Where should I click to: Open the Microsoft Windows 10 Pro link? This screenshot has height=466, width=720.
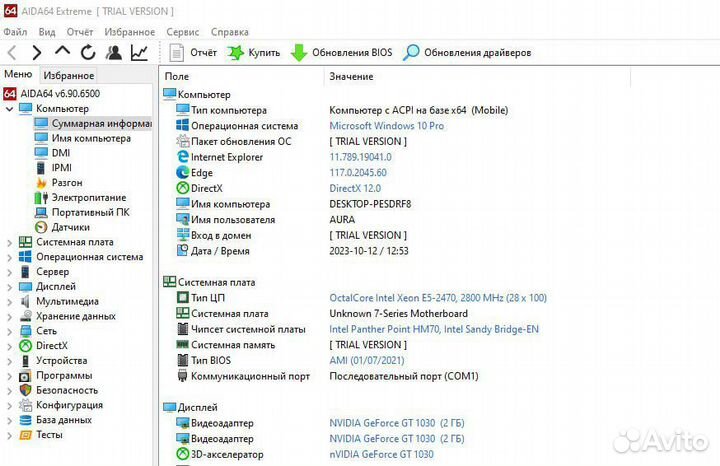[387, 126]
